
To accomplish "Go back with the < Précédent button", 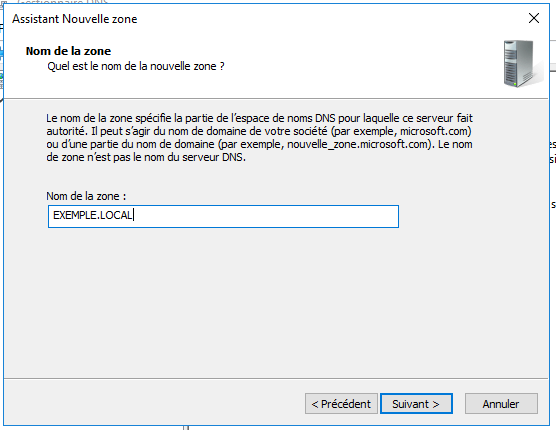I will click(x=341, y=403).
